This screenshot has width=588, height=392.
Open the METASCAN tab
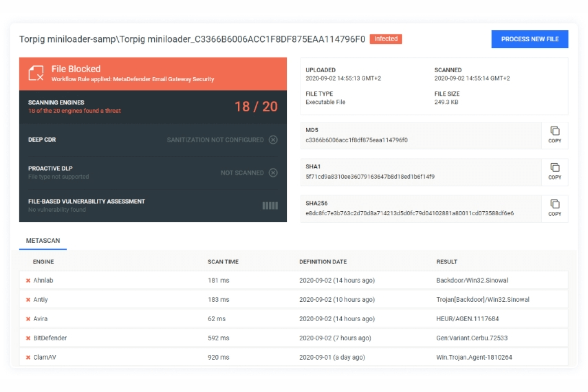pyautogui.click(x=43, y=241)
